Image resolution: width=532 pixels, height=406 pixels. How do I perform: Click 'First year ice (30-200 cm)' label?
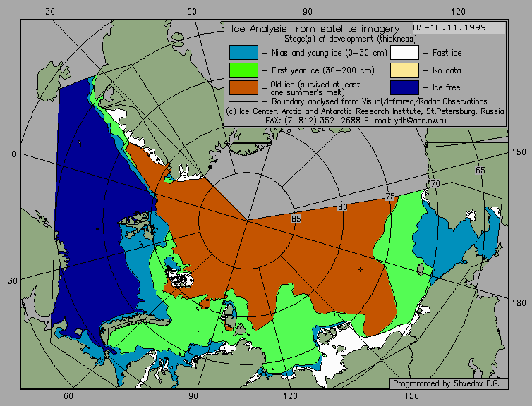point(323,70)
